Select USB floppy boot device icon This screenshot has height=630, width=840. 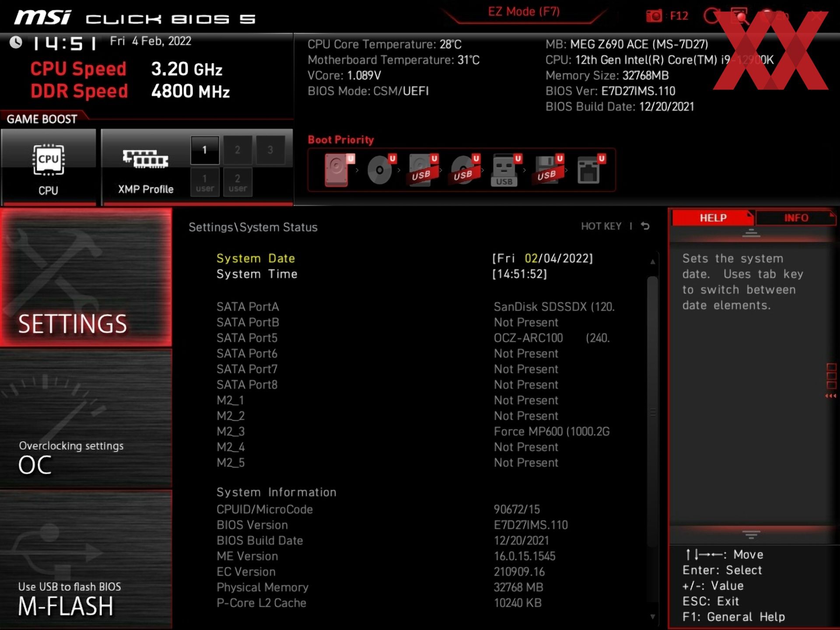[548, 170]
